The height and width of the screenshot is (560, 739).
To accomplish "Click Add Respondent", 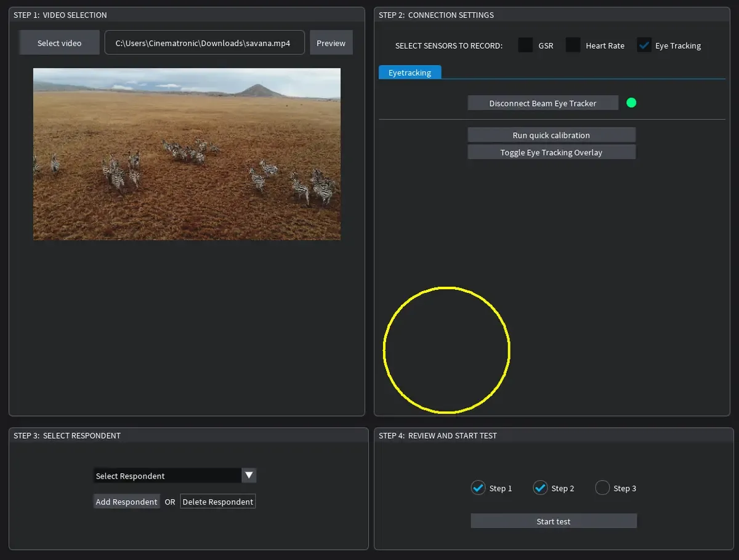I will (x=126, y=501).
